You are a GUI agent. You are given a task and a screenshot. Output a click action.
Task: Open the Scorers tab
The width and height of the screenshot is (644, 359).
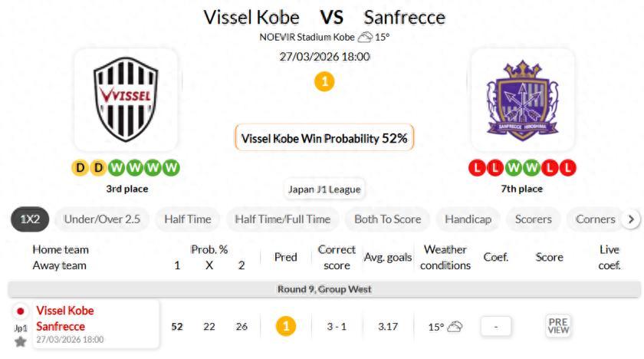533,219
